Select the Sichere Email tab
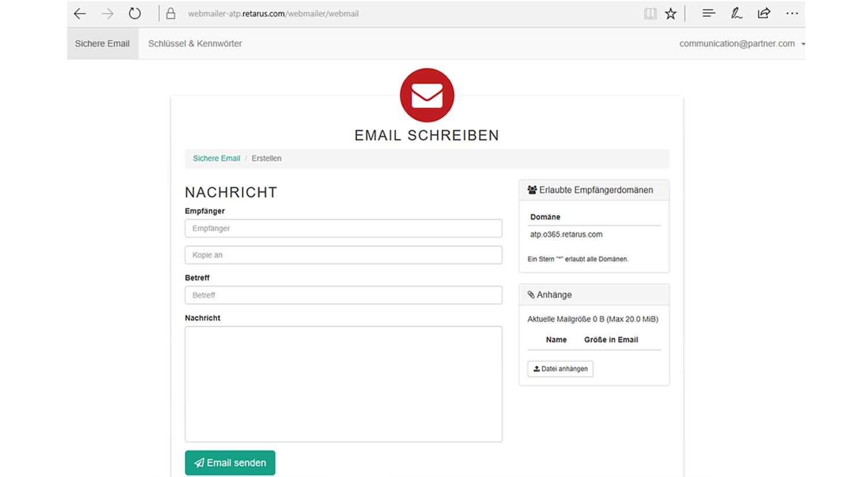This screenshot has width=868, height=477. (x=102, y=43)
